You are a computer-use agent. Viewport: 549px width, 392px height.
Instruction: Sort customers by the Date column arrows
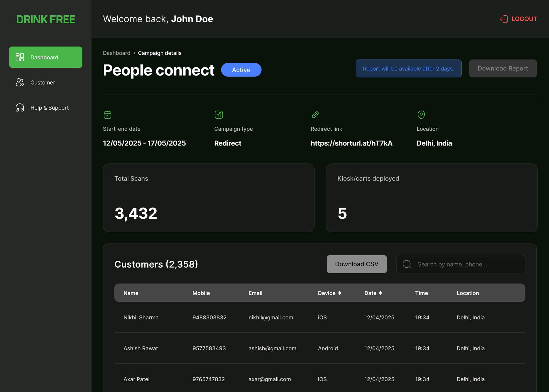click(380, 293)
